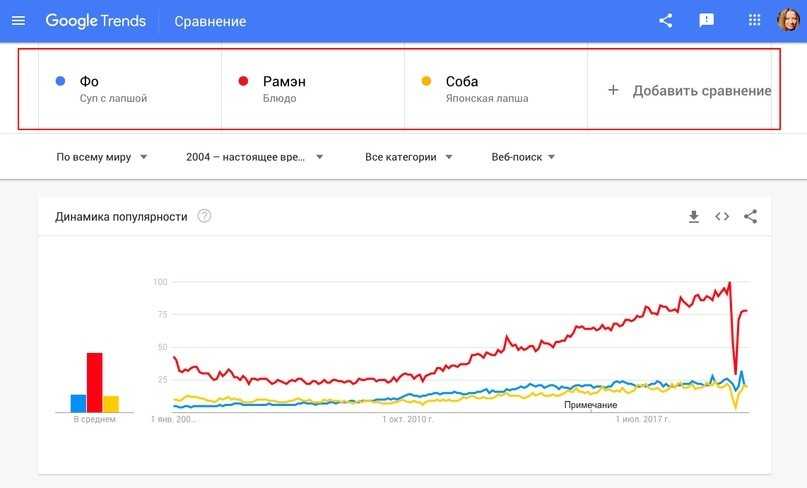The image size is (807, 488).
Task: Open the user profile avatar
Action: (788, 21)
